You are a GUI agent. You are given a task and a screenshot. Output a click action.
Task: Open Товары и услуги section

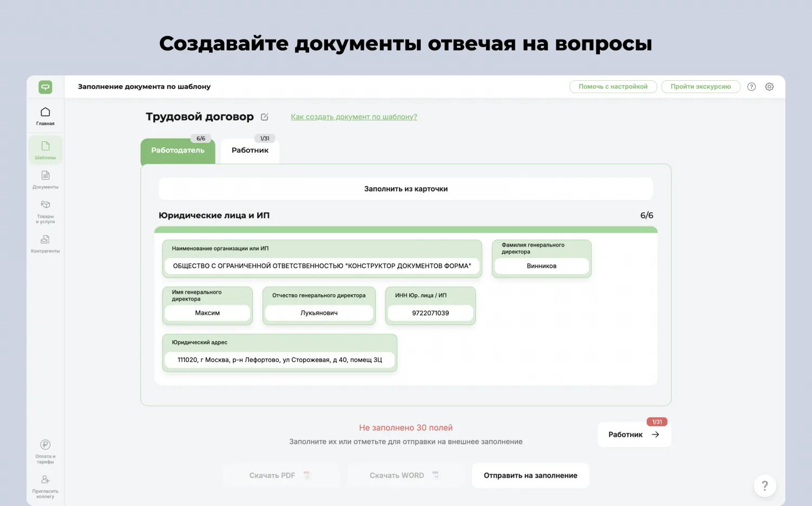[45, 211]
